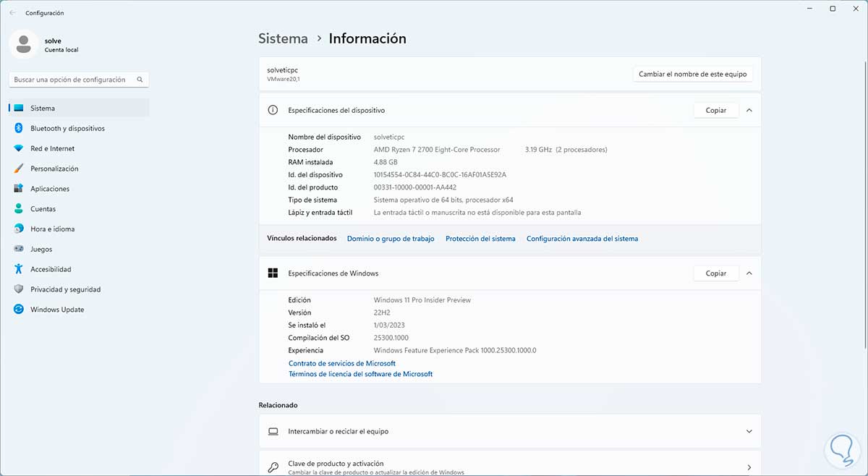The image size is (868, 476).
Task: Open Dominio o grupo de trabajo link
Action: (x=391, y=239)
